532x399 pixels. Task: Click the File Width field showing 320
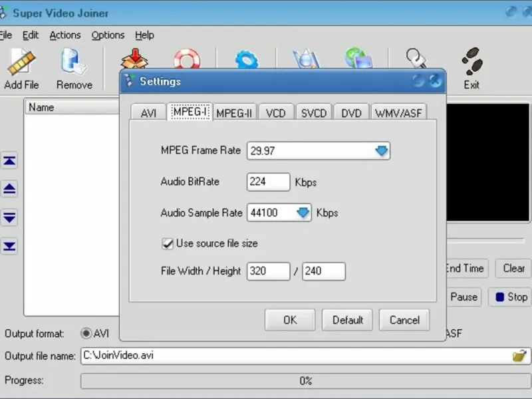click(269, 271)
